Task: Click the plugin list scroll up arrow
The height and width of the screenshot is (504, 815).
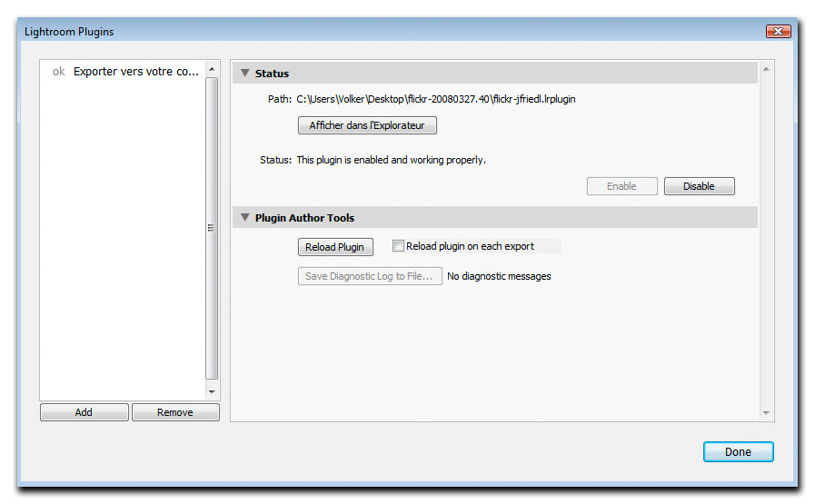Action: pyautogui.click(x=212, y=69)
